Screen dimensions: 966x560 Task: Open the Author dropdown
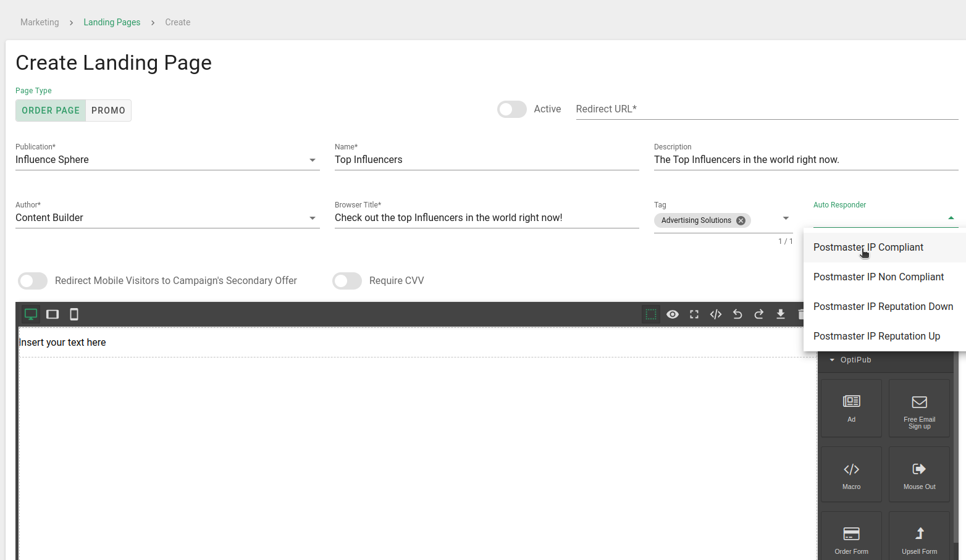point(167,218)
